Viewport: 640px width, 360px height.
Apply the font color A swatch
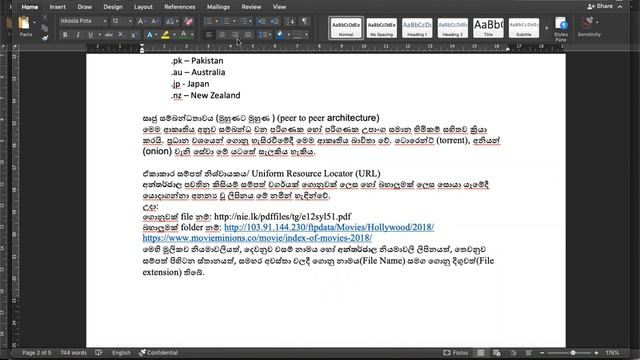(184, 35)
